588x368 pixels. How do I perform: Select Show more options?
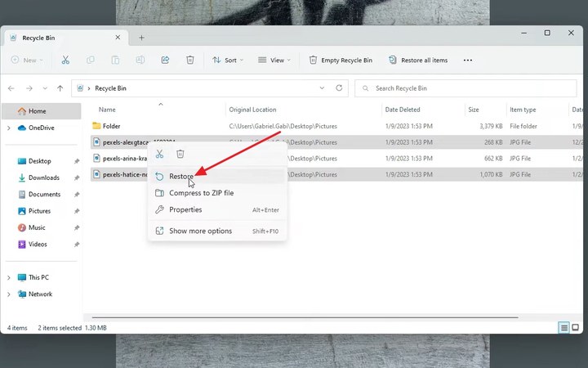click(217, 231)
